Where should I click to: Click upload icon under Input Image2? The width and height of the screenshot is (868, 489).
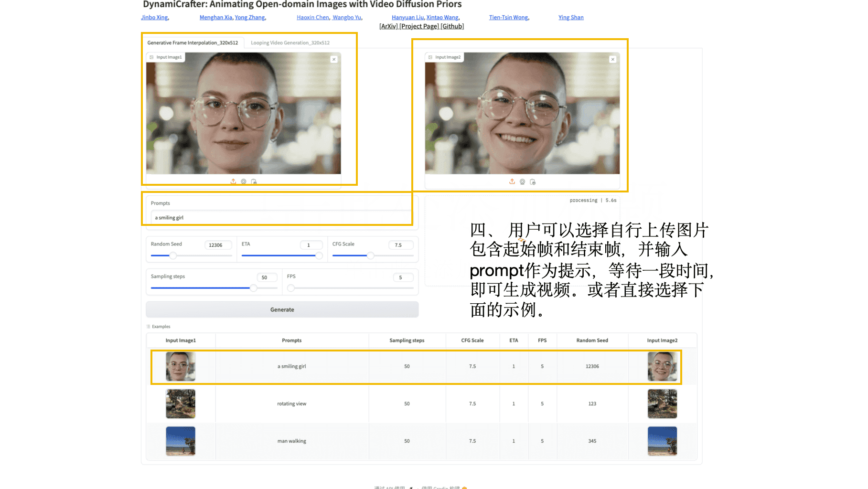(512, 181)
